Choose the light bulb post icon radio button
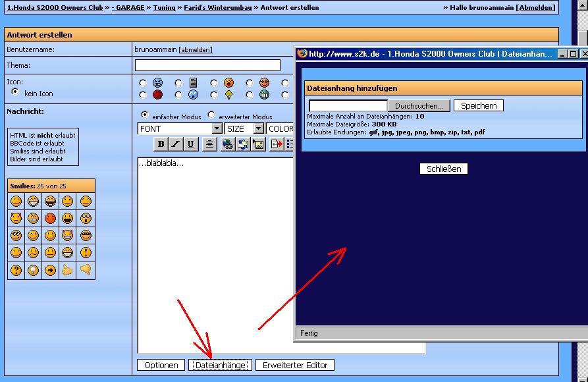Screen dimensions: 588x382 tap(214, 95)
